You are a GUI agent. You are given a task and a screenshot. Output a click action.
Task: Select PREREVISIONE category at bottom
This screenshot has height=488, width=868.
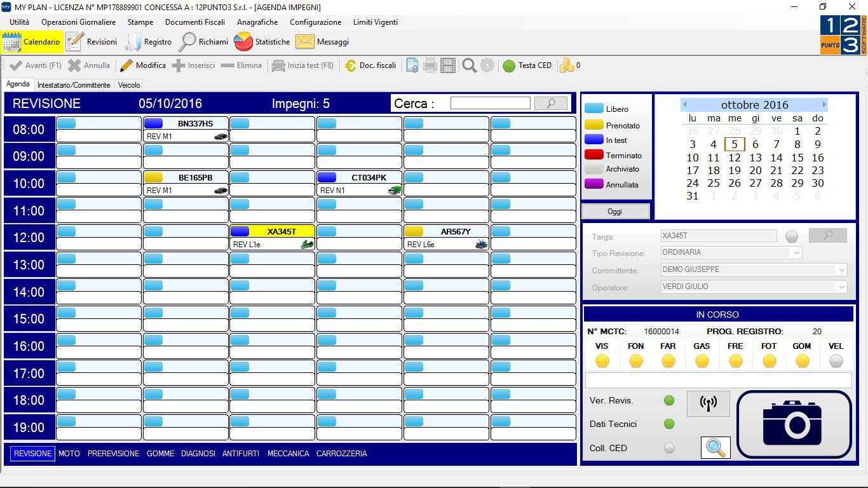click(113, 454)
